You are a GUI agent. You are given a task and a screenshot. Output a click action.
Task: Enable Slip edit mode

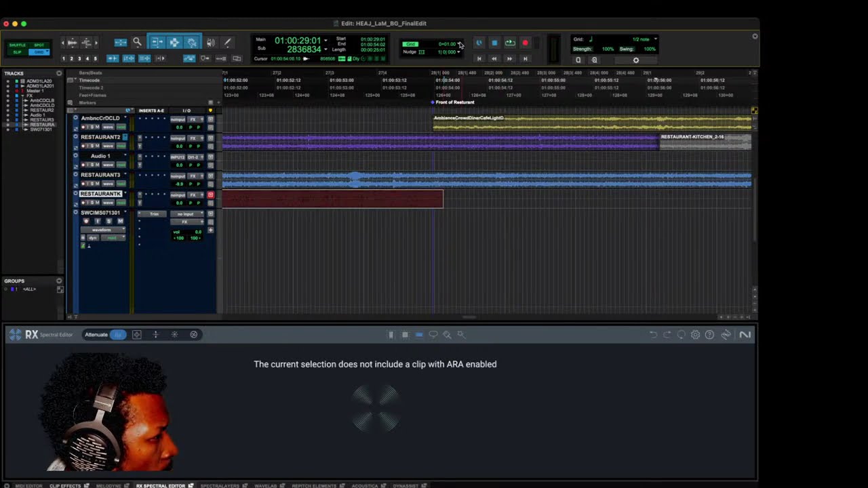17,52
